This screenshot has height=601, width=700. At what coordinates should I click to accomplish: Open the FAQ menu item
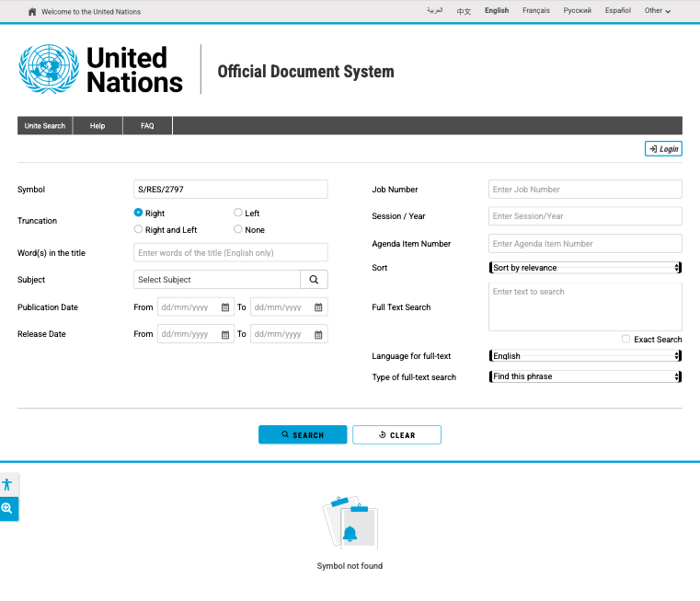pyautogui.click(x=147, y=125)
